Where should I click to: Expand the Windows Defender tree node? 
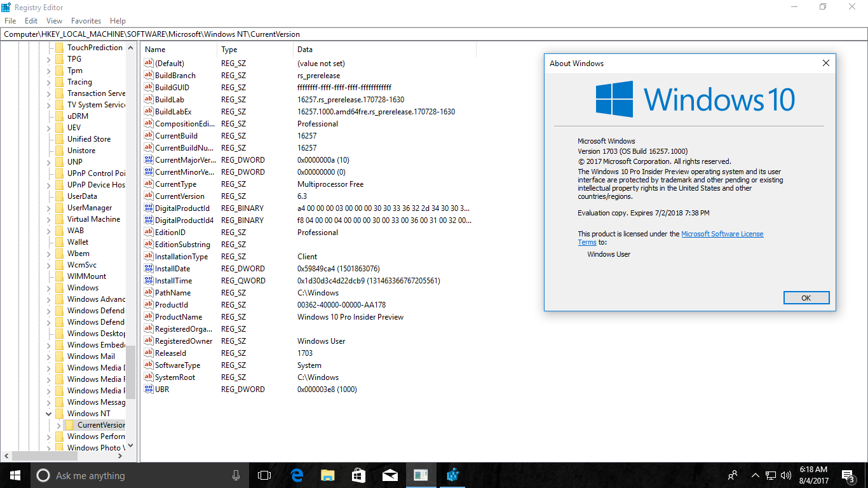(x=48, y=310)
